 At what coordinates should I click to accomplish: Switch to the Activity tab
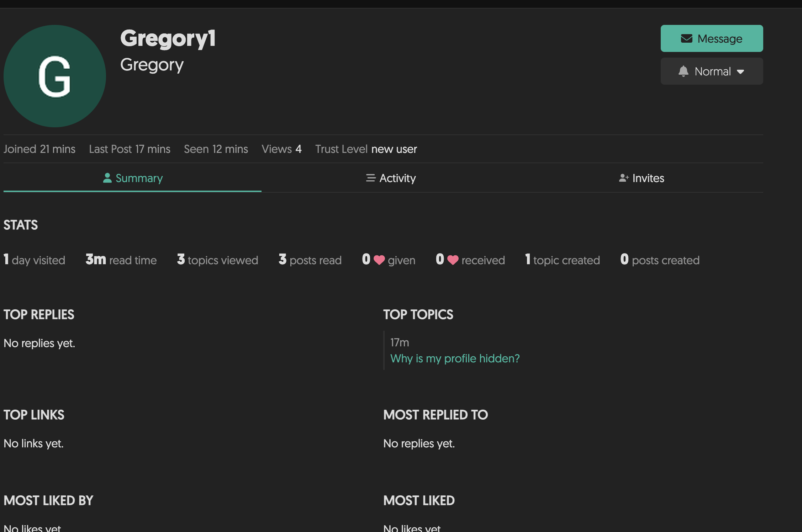point(397,178)
